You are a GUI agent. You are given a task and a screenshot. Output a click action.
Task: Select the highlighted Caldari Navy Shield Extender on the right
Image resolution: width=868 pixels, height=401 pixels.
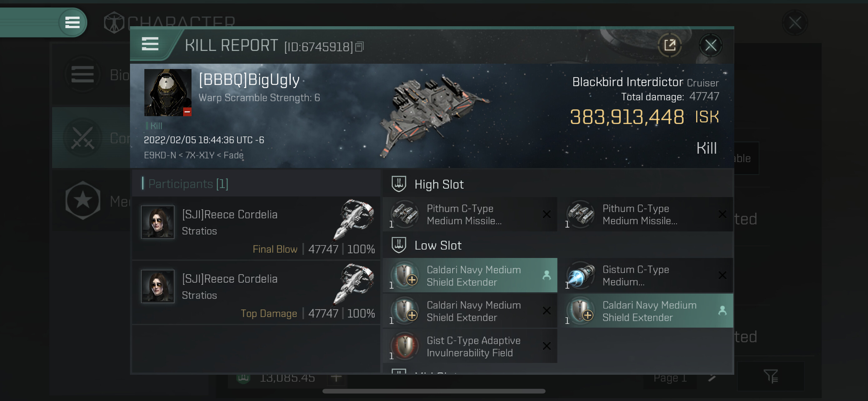click(x=648, y=311)
